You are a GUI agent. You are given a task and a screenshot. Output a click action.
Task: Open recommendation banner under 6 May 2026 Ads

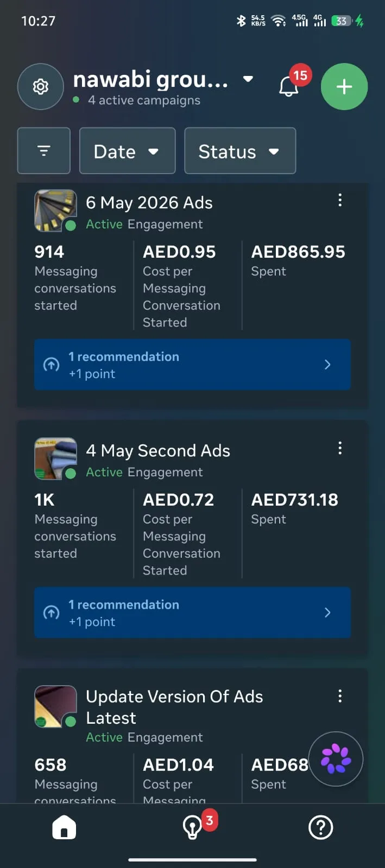pos(192,365)
